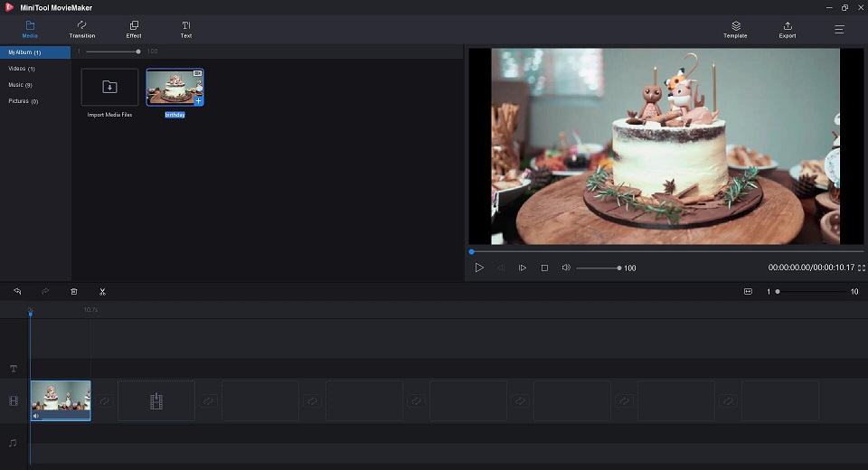Open the Text tool tab

(186, 30)
